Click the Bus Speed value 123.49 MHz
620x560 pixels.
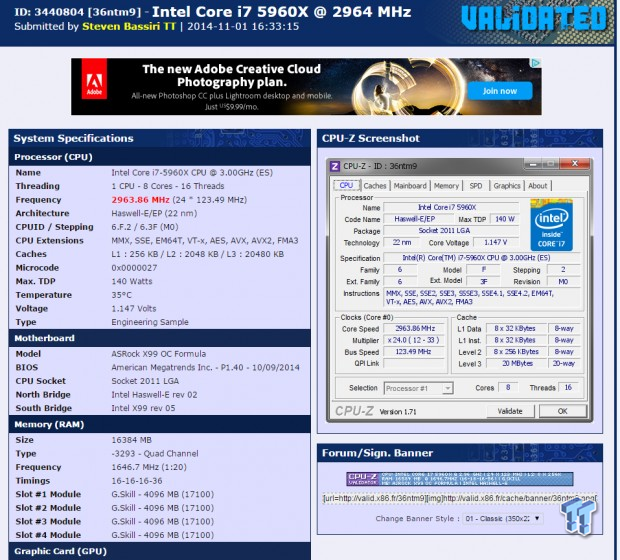click(x=415, y=352)
